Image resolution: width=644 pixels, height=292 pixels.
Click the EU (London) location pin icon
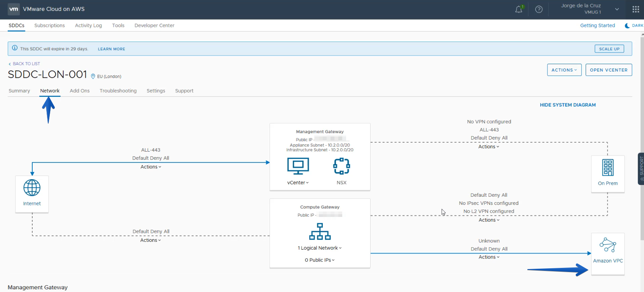tap(93, 76)
